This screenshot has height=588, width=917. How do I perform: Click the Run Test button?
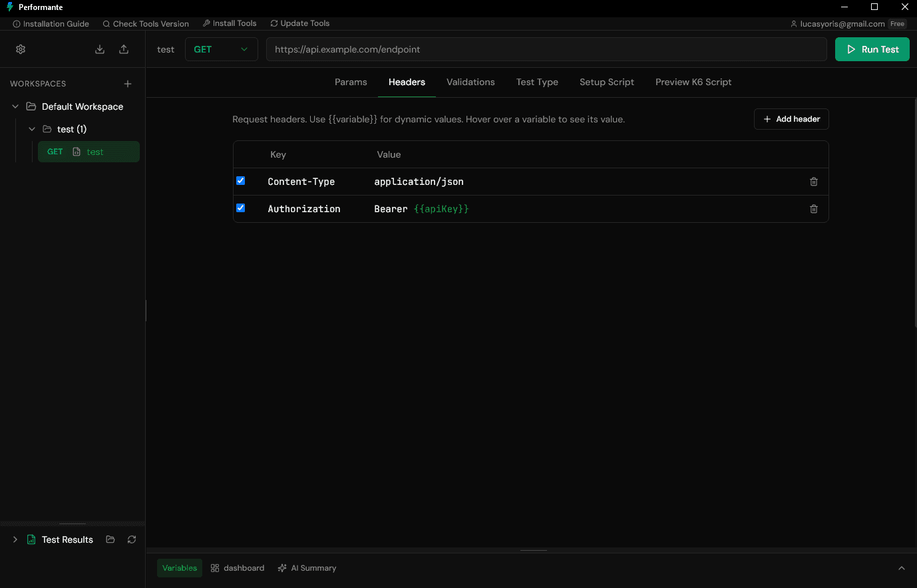(872, 49)
